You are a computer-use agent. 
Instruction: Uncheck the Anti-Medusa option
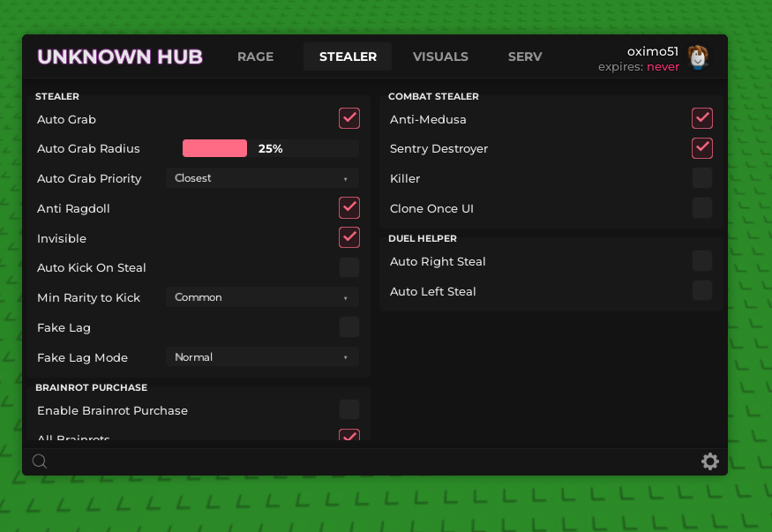coord(702,118)
